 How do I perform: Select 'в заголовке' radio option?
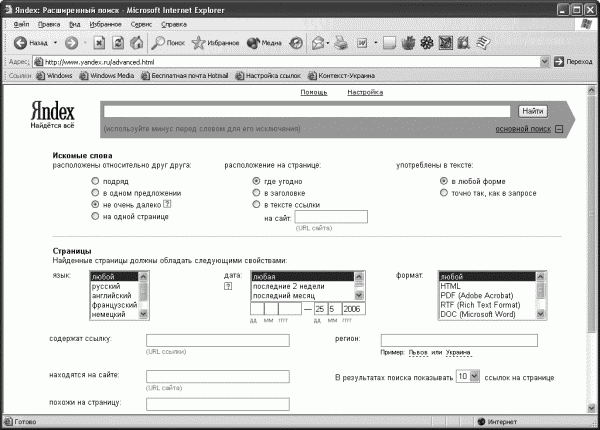click(x=256, y=192)
